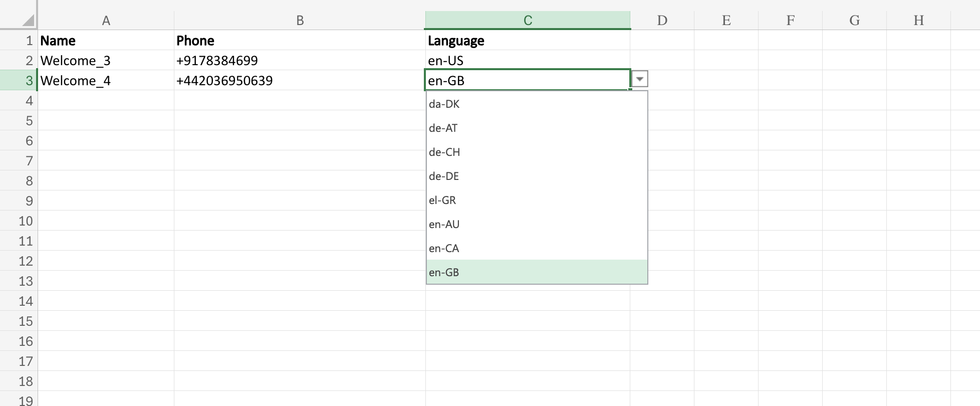The height and width of the screenshot is (406, 980).
Task: Select the row 3 header
Action: (19, 81)
